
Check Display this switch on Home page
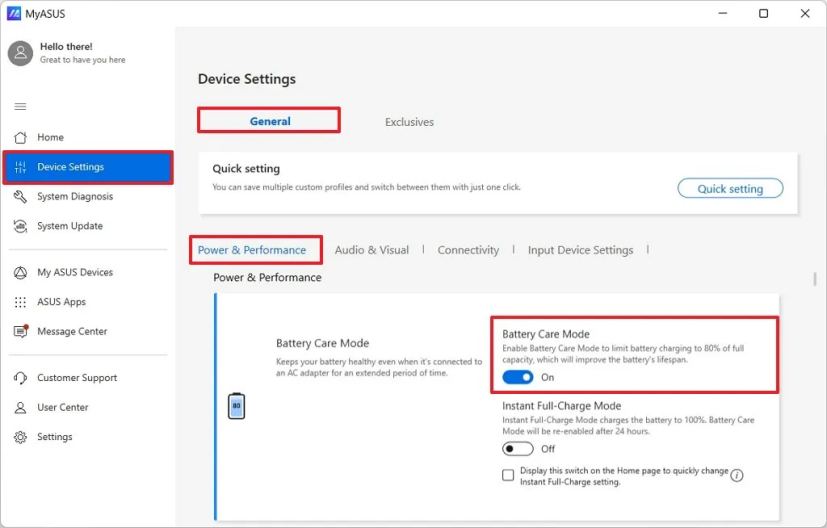coord(508,475)
